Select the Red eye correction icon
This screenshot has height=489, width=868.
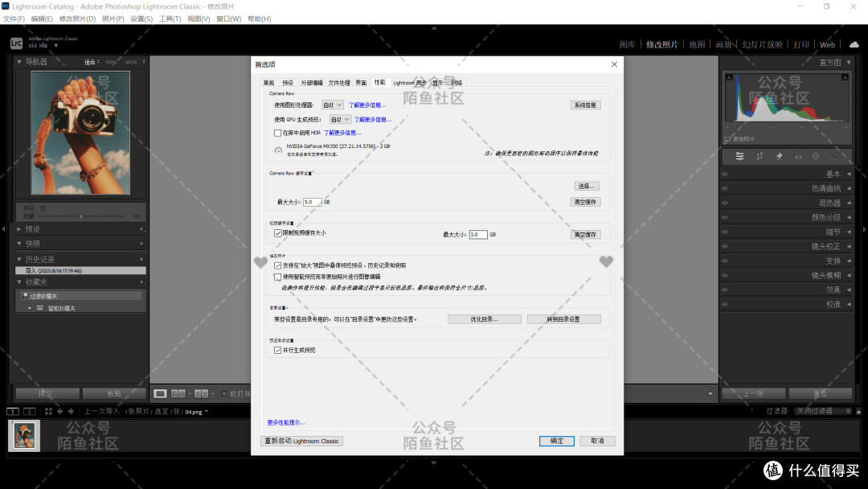pyautogui.click(x=798, y=157)
